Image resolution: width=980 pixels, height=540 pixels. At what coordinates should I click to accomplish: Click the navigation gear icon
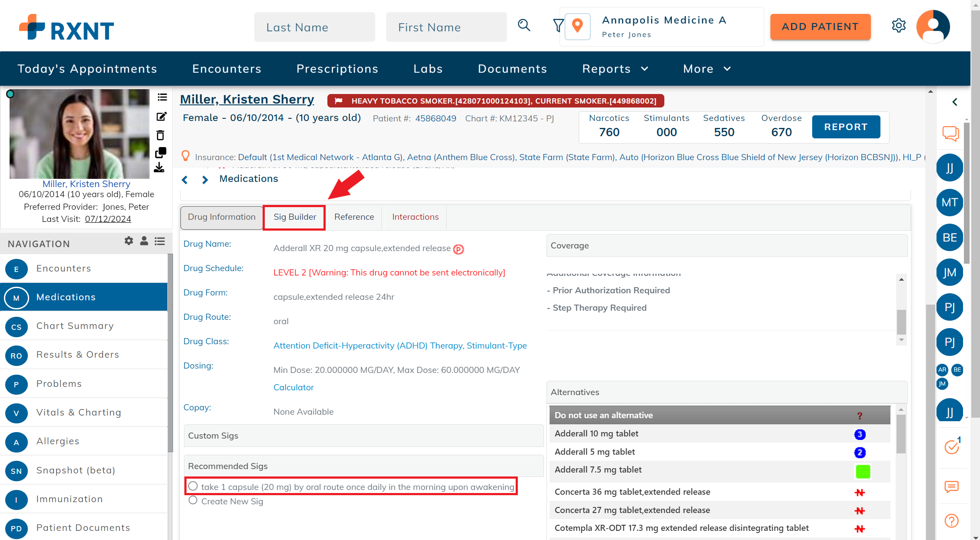tap(129, 241)
